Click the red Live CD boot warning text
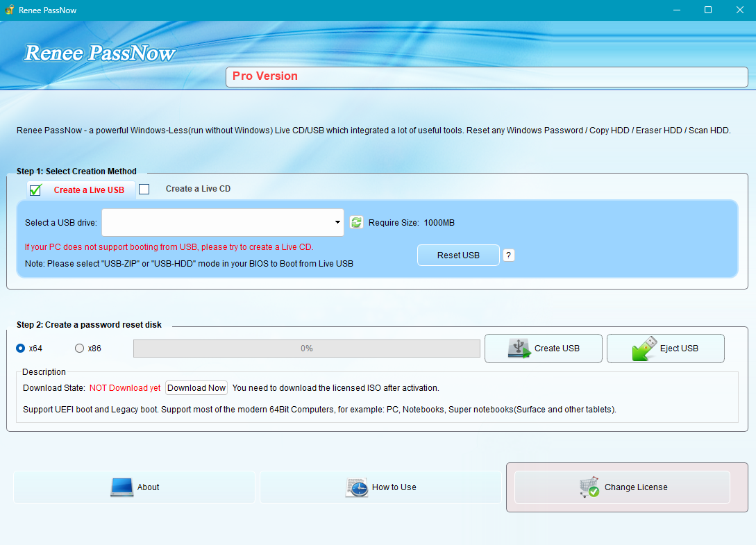Screen dimensions: 756x545 [169, 247]
